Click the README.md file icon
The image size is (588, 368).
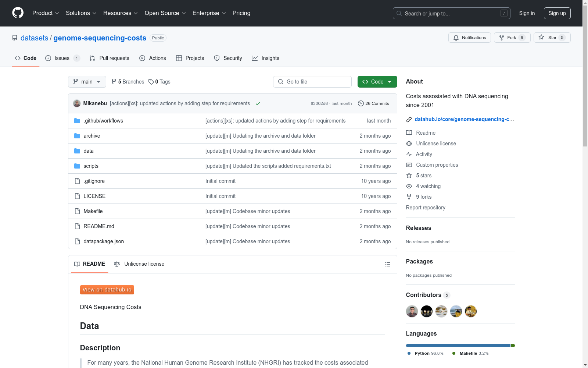(x=77, y=226)
